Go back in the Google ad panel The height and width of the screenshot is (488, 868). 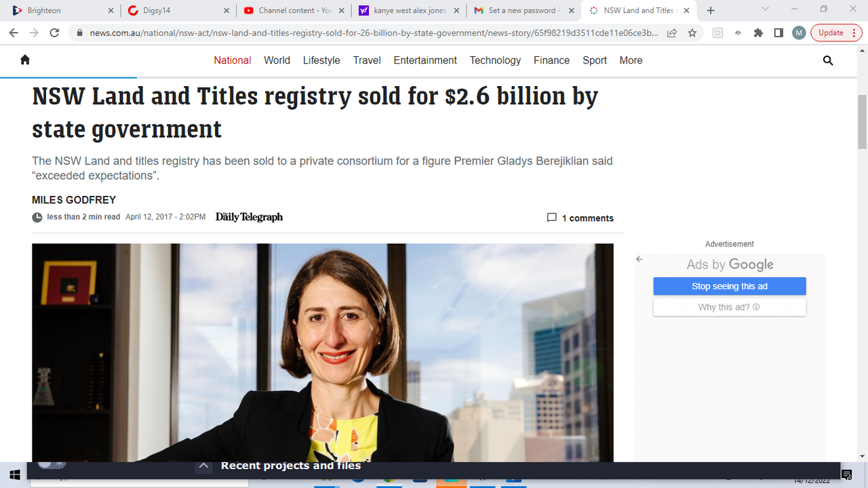pyautogui.click(x=639, y=259)
